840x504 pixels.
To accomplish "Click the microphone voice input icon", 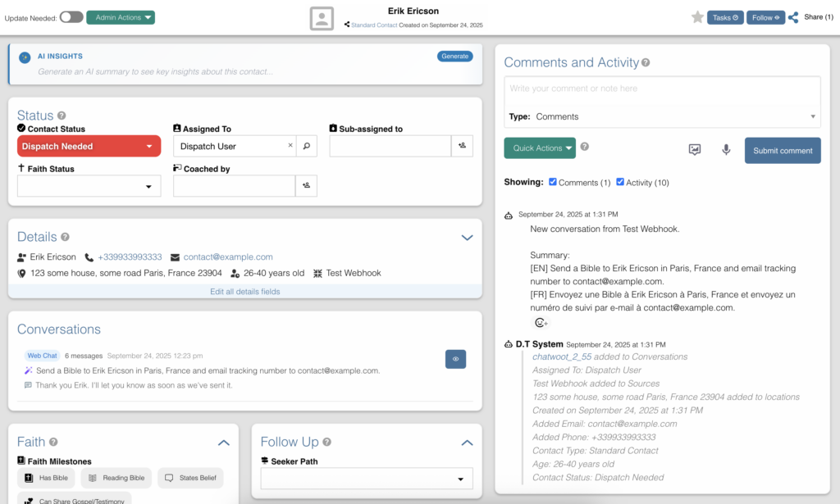I will (726, 150).
